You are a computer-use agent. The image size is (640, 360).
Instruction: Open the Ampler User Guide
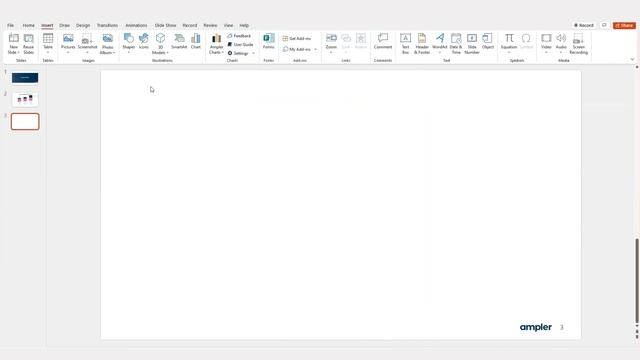(x=240, y=44)
